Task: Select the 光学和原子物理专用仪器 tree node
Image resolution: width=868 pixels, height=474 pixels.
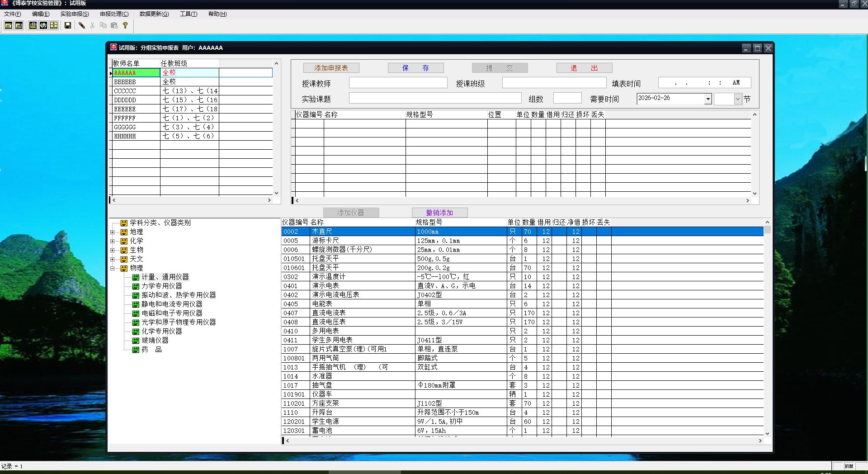Action: (x=179, y=322)
